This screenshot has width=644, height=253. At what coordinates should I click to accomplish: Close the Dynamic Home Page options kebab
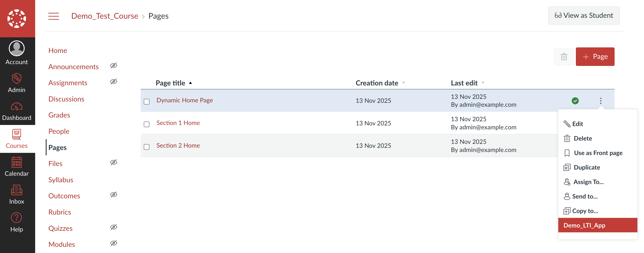(600, 101)
